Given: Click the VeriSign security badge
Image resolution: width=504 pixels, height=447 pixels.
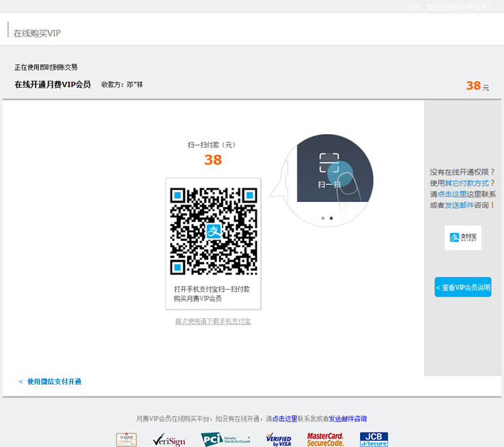Looking at the screenshot, I should [168, 439].
